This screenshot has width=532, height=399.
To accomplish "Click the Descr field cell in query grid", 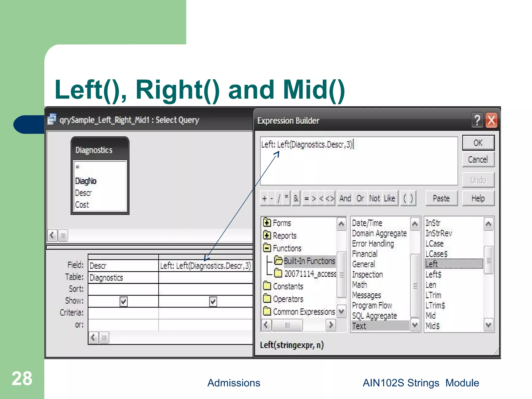I will click(x=123, y=266).
